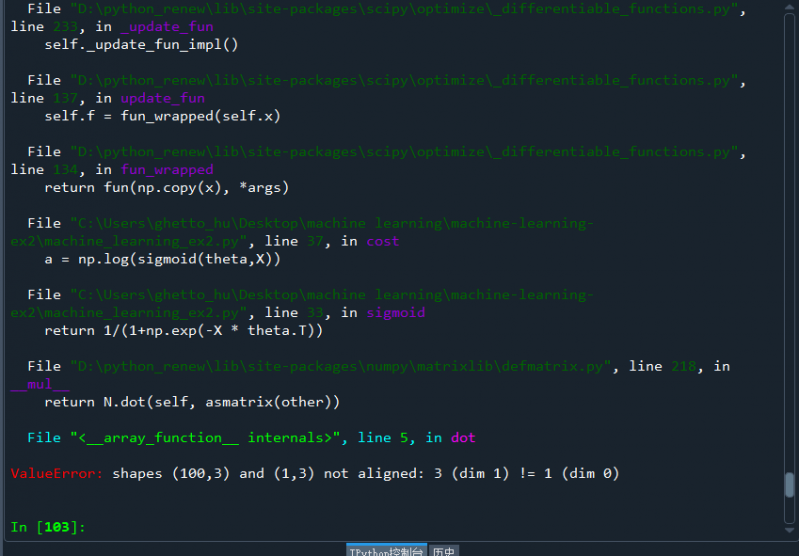
Task: Open the 历史 history tab
Action: [444, 550]
